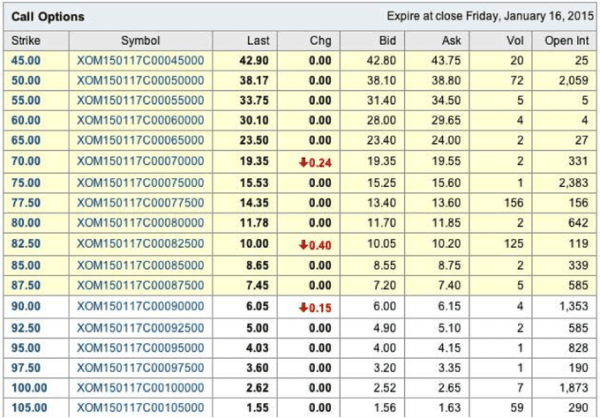Viewport: 600px width, 418px height.
Task: Click the 90.00 strike price link
Action: [25, 307]
